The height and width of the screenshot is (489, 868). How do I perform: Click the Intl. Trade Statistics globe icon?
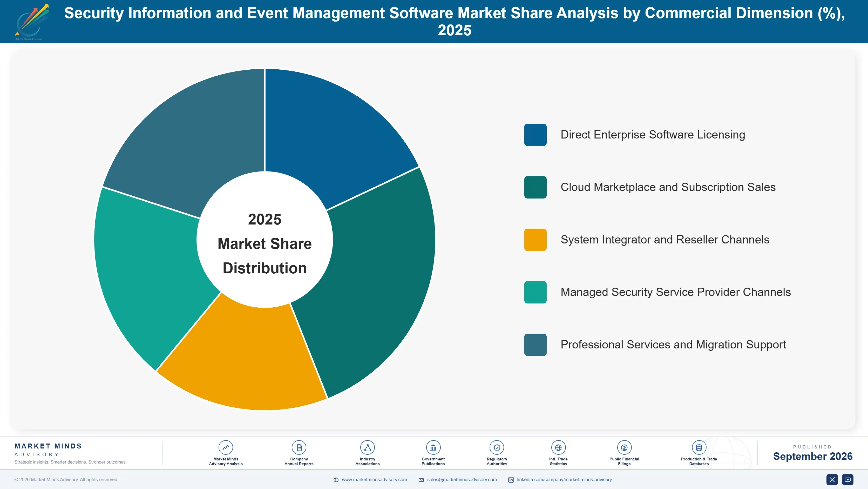558,447
